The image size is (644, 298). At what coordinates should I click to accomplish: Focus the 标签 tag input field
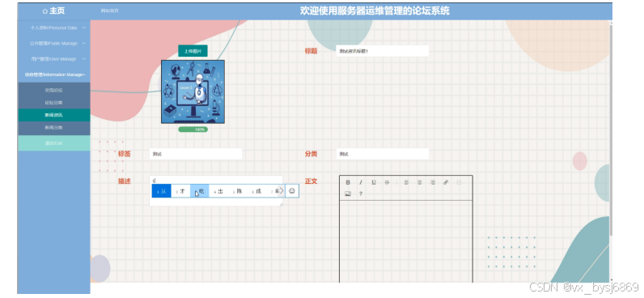[x=196, y=154]
